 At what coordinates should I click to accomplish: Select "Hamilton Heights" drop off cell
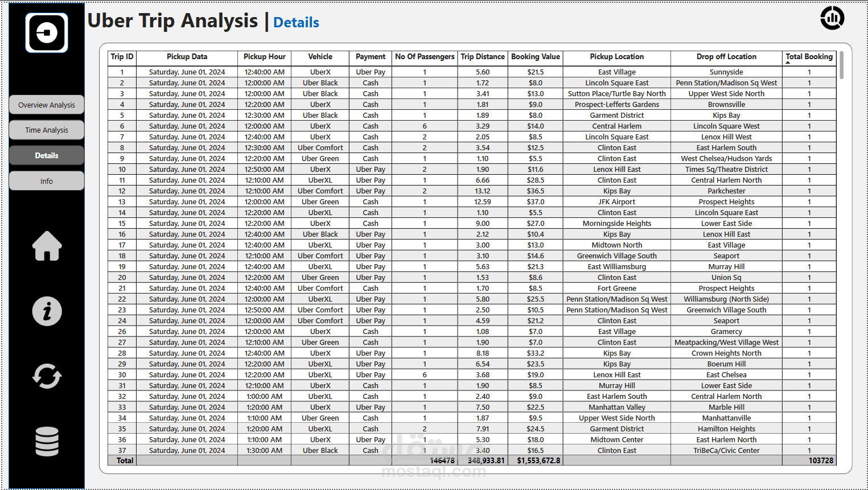click(x=726, y=429)
